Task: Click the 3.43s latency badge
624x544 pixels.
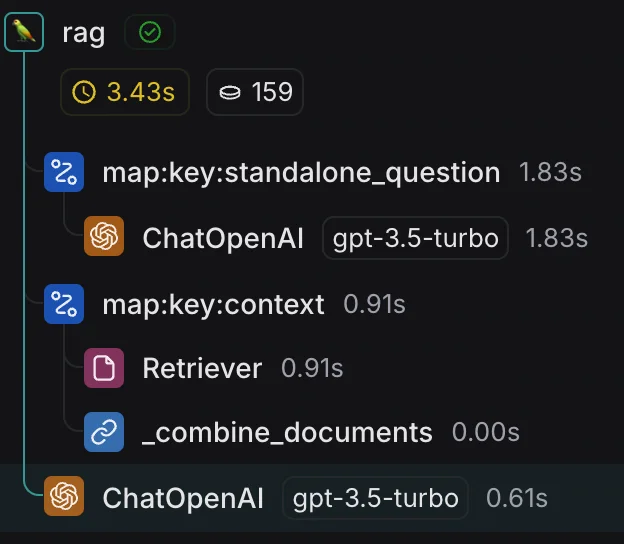Action: [125, 93]
